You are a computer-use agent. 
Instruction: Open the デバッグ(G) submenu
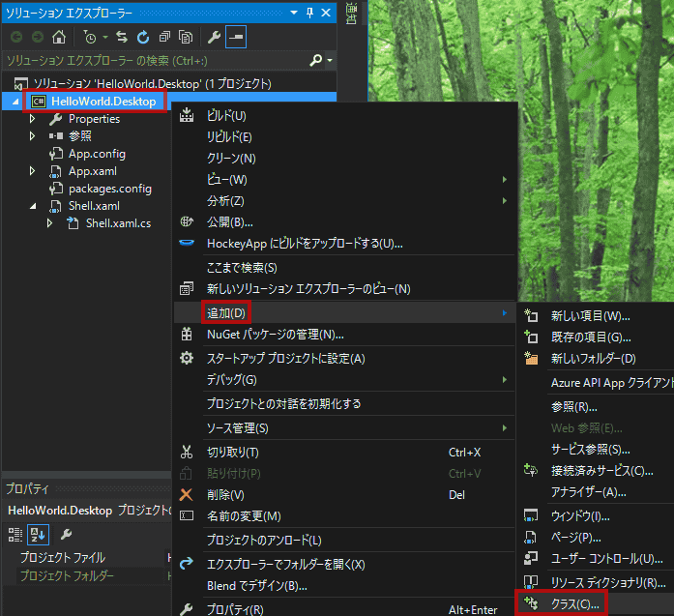(x=344, y=380)
